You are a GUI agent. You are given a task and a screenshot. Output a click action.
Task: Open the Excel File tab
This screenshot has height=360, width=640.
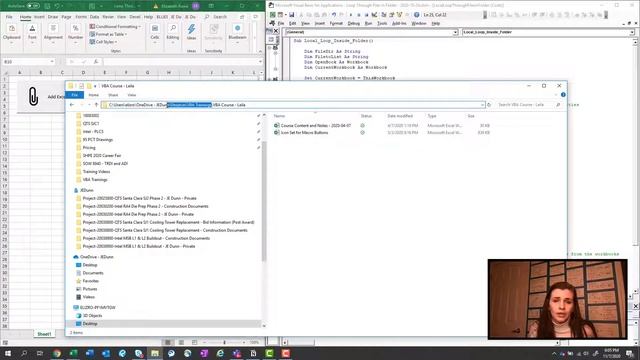[x=9, y=17]
